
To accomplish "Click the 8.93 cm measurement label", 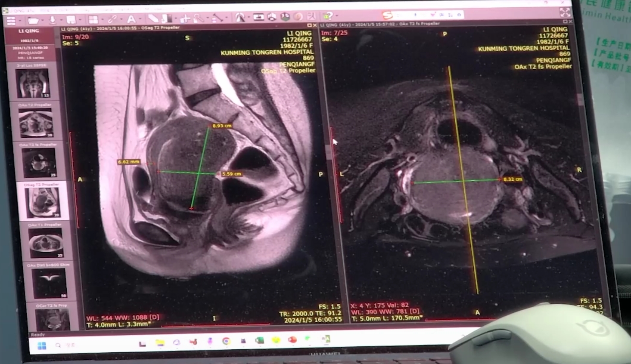I will [x=222, y=126].
